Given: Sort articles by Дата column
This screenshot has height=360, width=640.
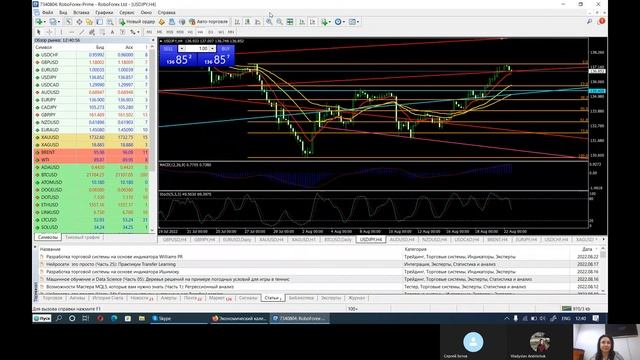Looking at the screenshot, I should click(587, 249).
